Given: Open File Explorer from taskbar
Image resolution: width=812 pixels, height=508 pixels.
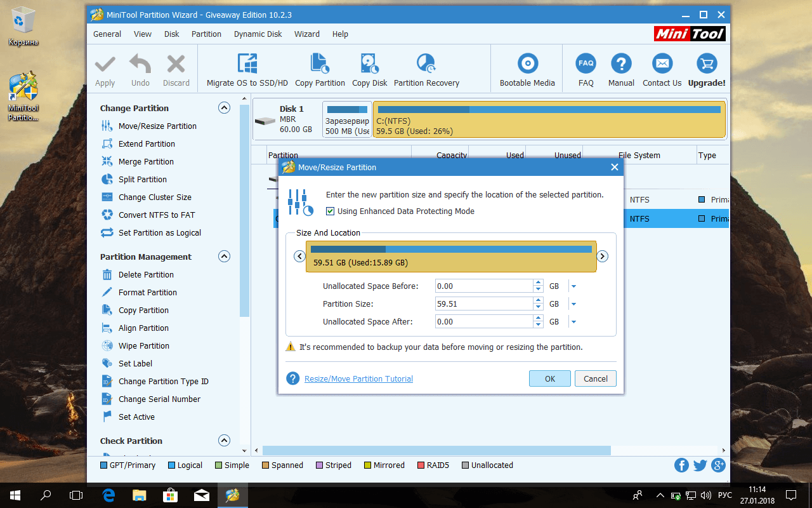Looking at the screenshot, I should tap(139, 495).
